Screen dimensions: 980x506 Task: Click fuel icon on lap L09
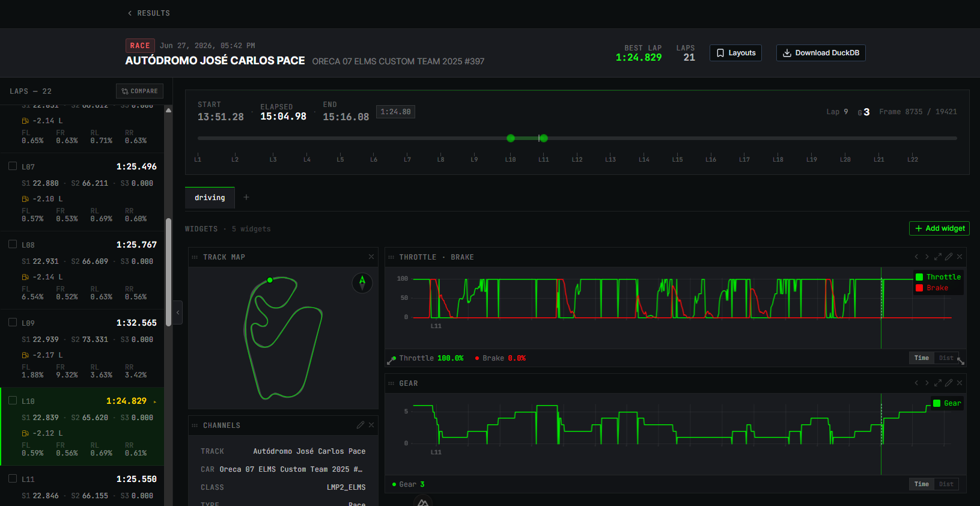(25, 355)
